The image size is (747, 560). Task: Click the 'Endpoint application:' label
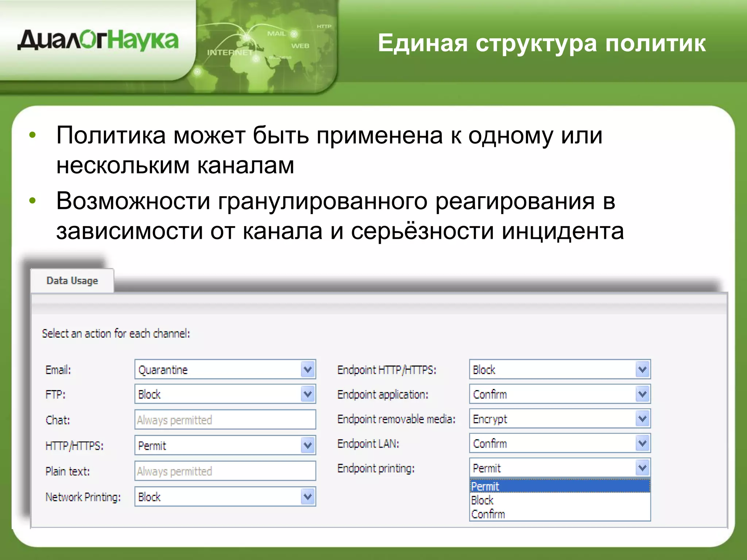pos(383,394)
